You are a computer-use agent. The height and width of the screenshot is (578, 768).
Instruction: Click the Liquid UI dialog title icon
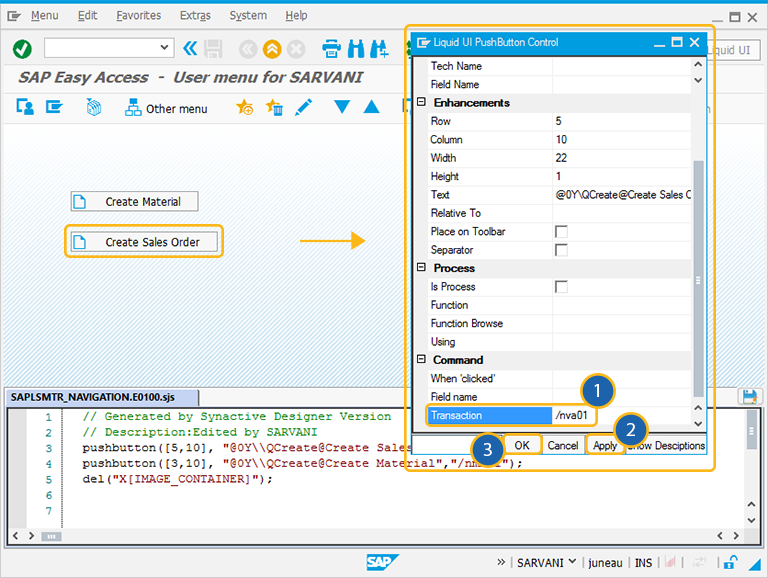coord(423,43)
